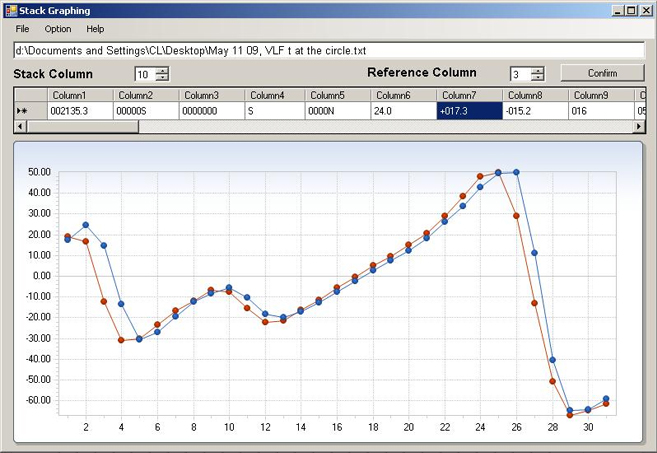The height and width of the screenshot is (453, 657).
Task: Increase the Reference Column value
Action: pos(537,70)
